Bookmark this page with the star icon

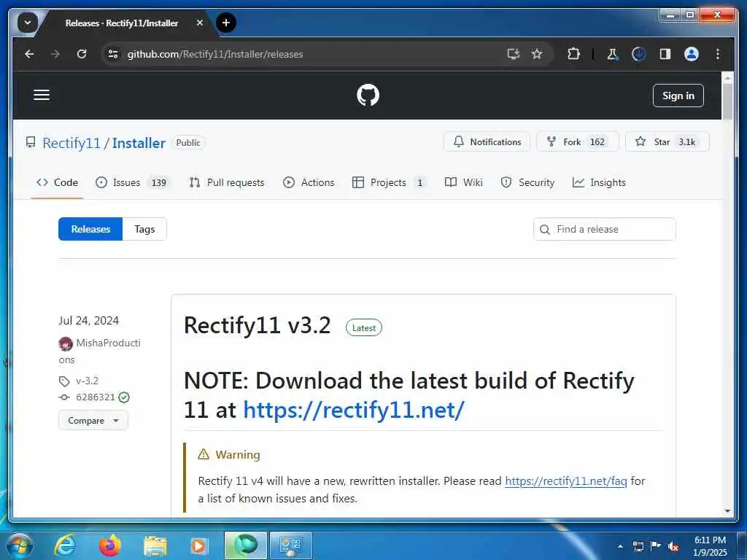point(537,54)
